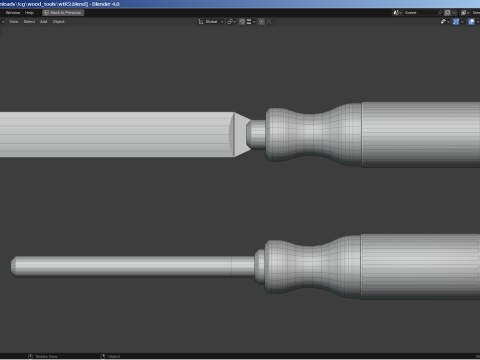
Task: Click the Back to Previous button
Action: pyautogui.click(x=63, y=13)
